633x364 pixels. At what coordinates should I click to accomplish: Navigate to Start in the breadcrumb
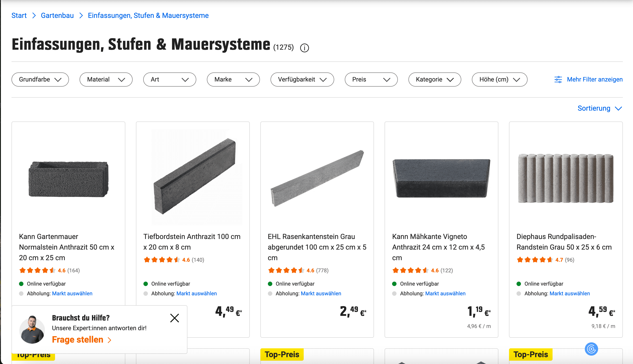point(19,15)
